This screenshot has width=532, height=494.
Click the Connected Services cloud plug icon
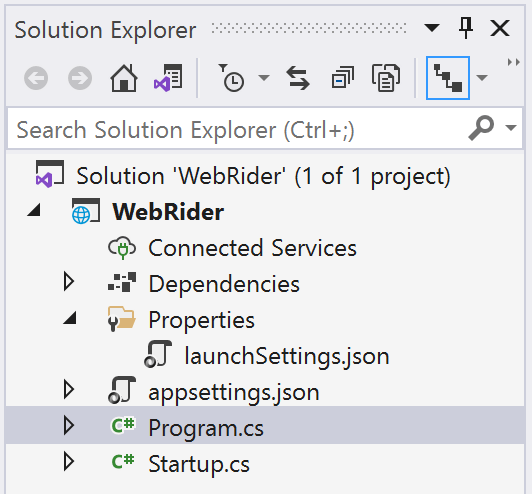122,248
